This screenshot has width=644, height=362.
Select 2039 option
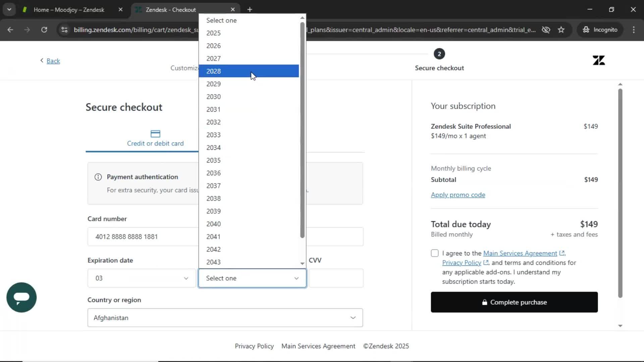click(249, 211)
